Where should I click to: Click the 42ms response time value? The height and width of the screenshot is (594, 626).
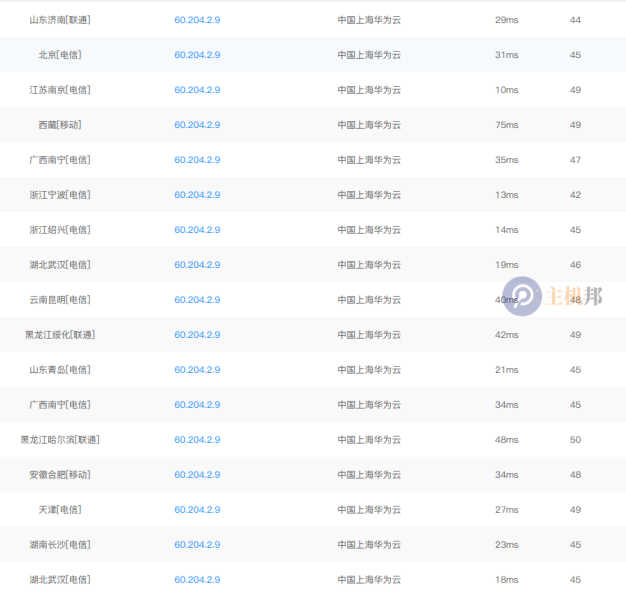(507, 335)
